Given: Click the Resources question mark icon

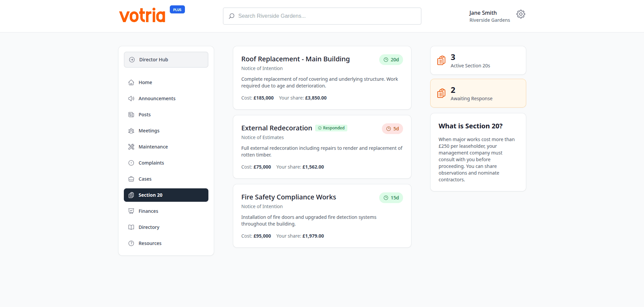Looking at the screenshot, I should [131, 243].
